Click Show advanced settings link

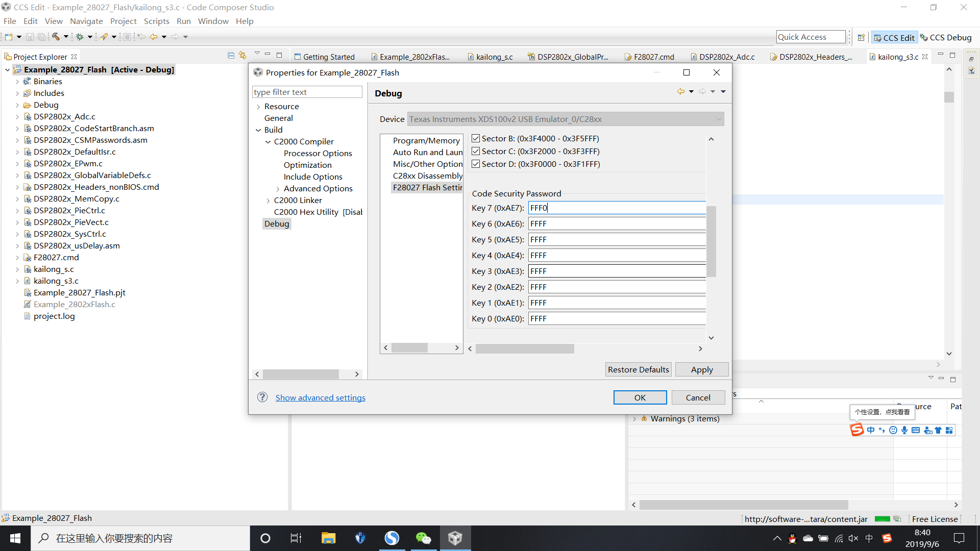pos(320,397)
